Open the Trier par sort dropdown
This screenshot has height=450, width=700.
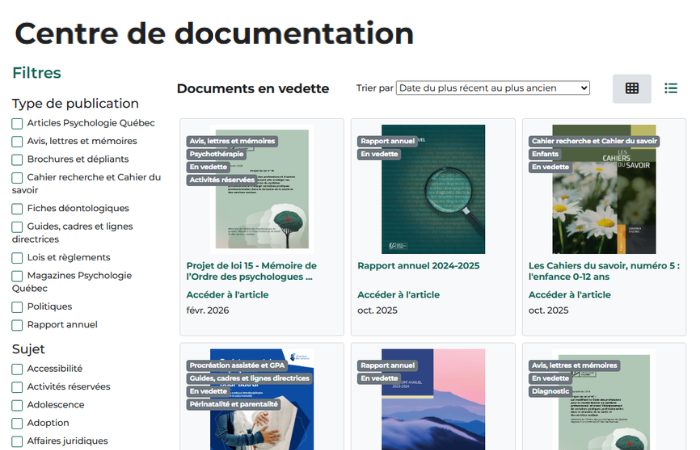pyautogui.click(x=492, y=88)
